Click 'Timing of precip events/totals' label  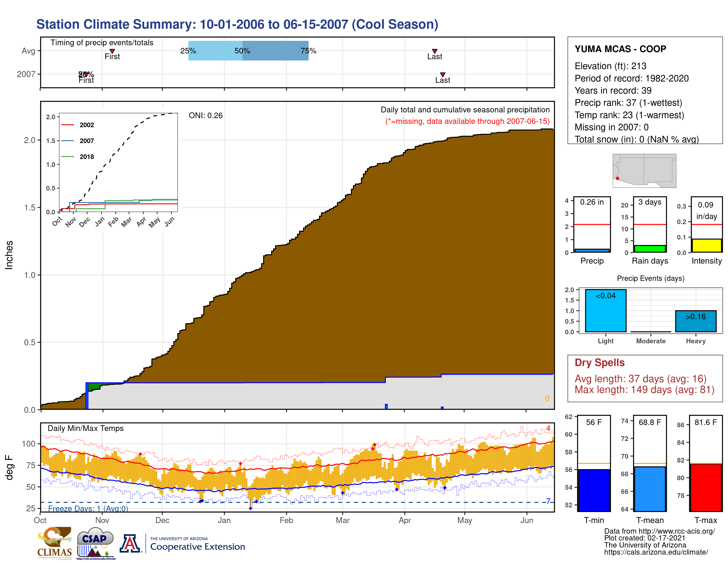(102, 43)
